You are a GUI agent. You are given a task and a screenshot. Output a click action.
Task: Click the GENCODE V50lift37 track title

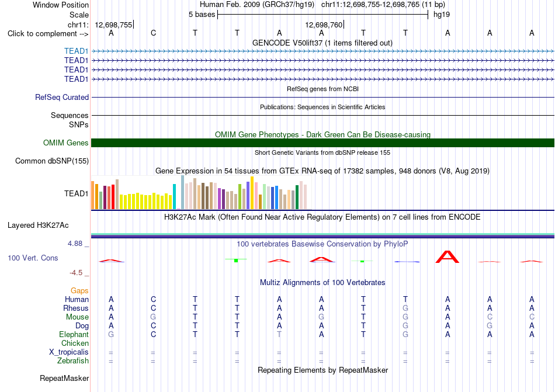point(322,43)
